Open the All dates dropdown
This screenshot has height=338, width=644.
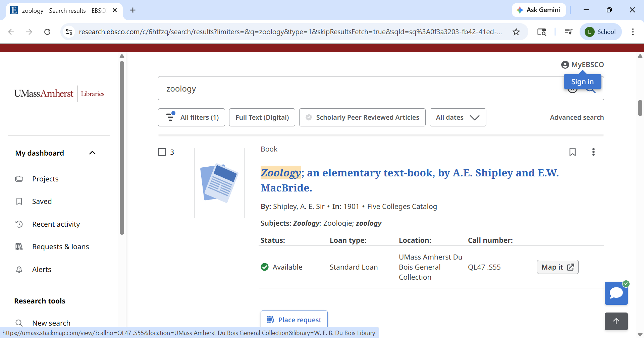pos(458,117)
